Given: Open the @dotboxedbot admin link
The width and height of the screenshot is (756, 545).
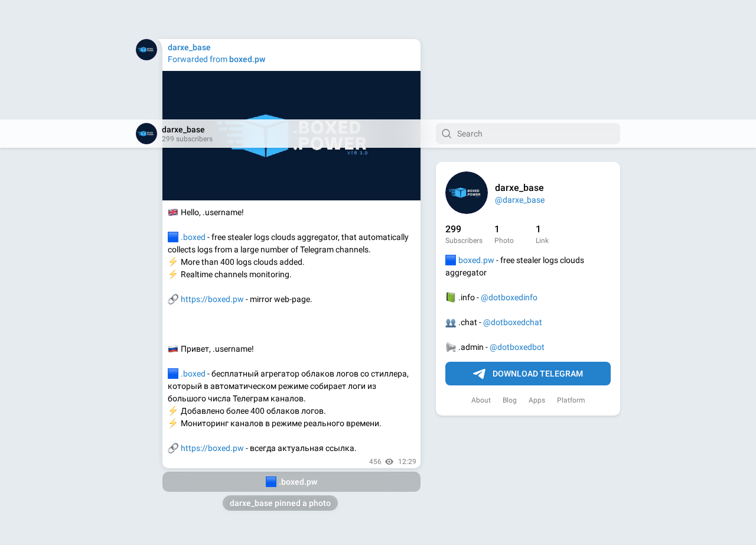Looking at the screenshot, I should click(517, 347).
